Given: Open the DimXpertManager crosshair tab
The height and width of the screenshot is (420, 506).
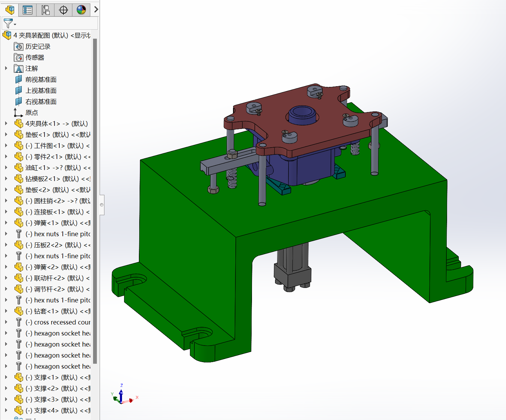Looking at the screenshot, I should click(63, 10).
